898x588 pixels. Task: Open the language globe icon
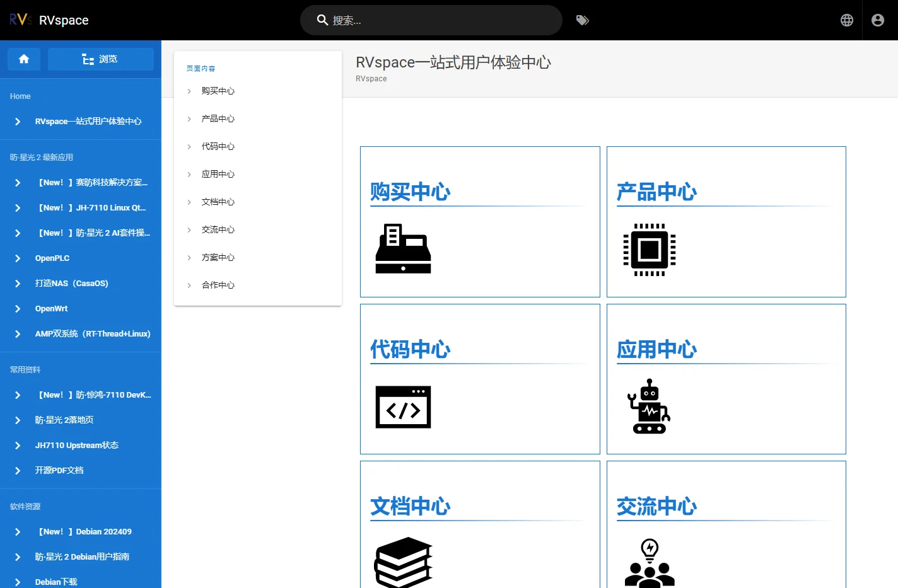coord(847,20)
